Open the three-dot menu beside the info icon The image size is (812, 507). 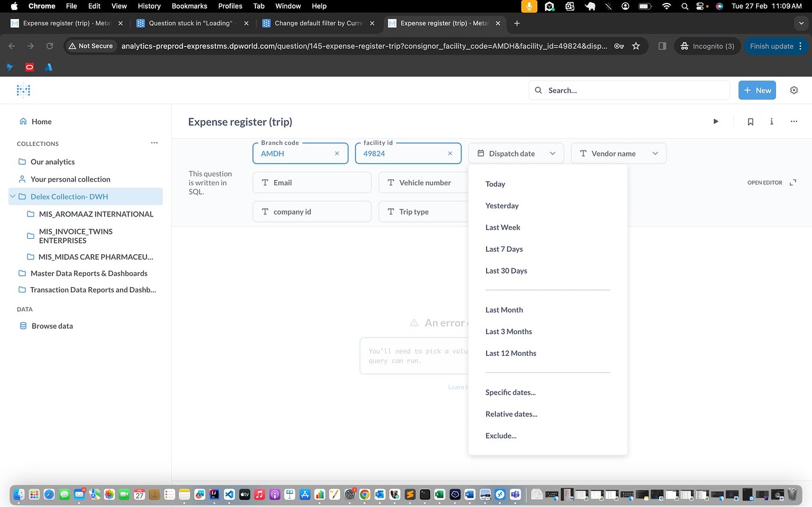click(794, 122)
